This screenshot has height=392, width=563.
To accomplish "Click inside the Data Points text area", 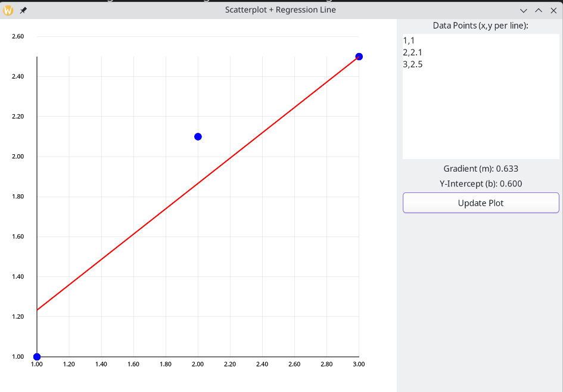I will pos(481,96).
